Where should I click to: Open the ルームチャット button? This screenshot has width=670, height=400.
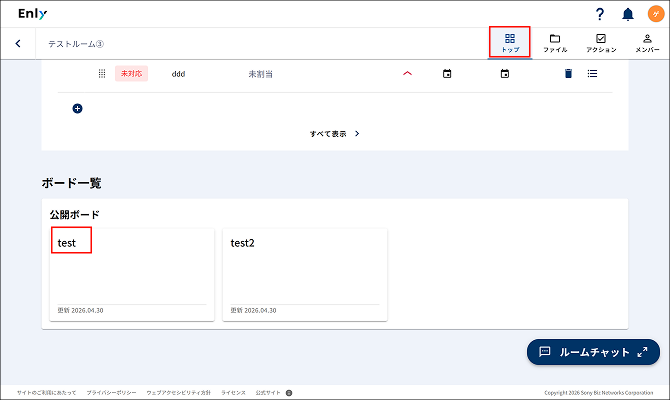click(593, 352)
